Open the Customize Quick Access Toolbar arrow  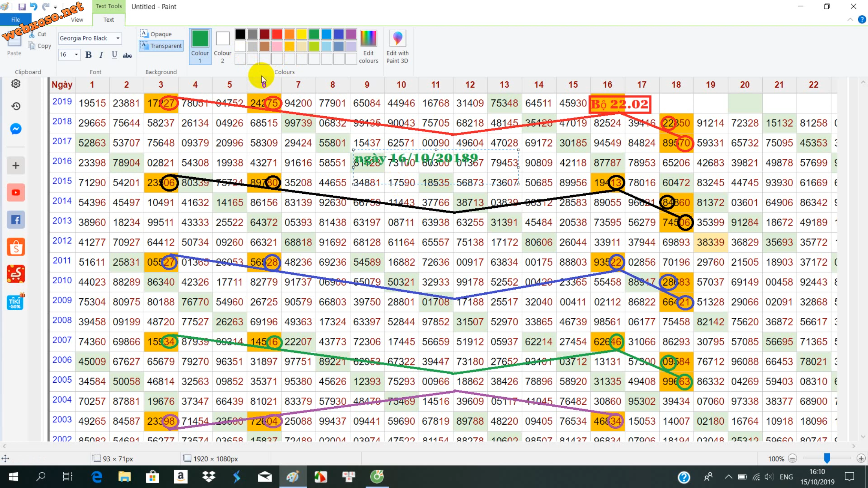55,7
